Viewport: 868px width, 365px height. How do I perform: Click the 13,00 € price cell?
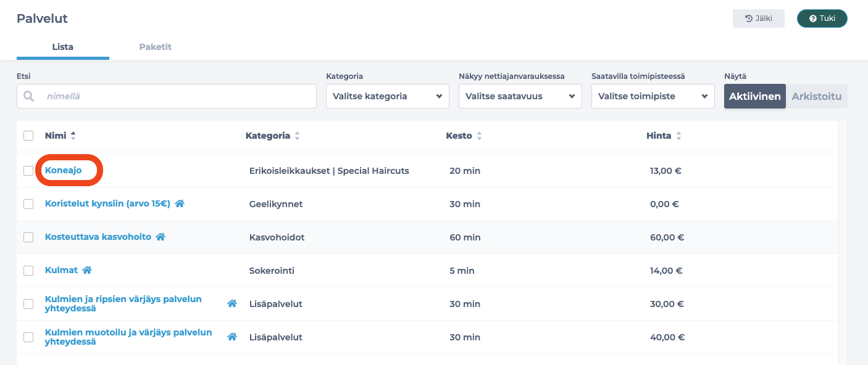(666, 171)
